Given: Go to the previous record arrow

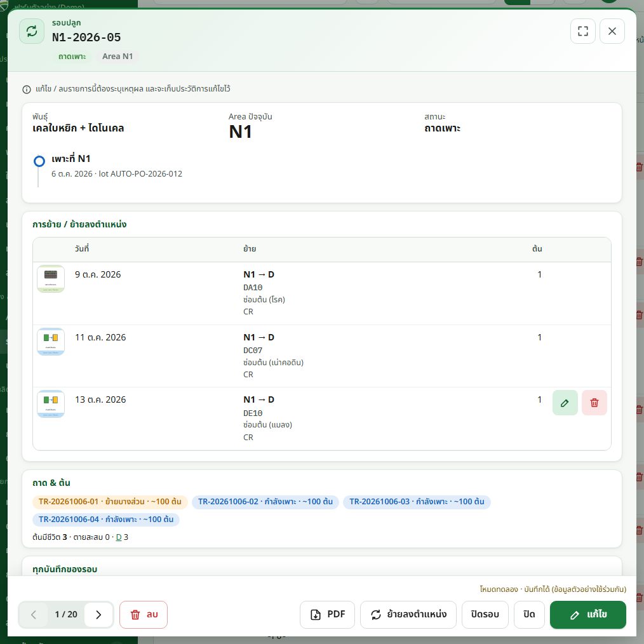Looking at the screenshot, I should pos(34,614).
